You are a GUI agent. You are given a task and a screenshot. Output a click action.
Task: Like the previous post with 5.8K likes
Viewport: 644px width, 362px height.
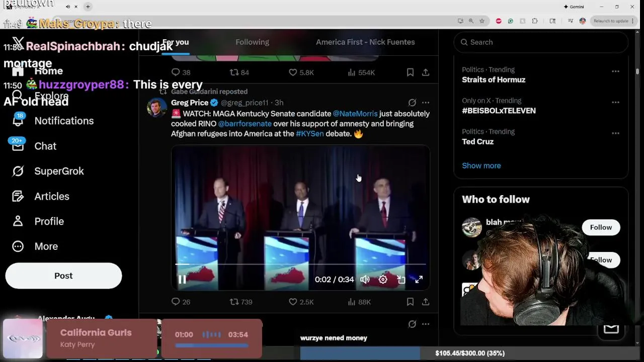click(x=301, y=72)
